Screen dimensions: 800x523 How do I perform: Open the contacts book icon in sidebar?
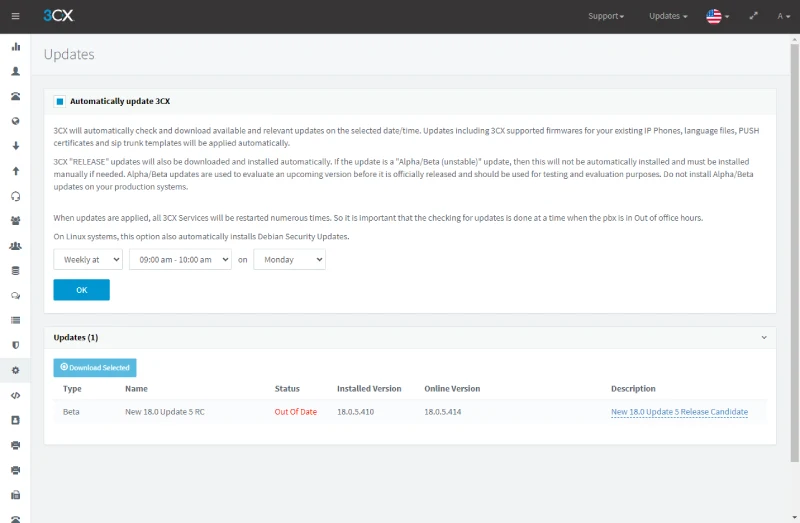coord(16,420)
